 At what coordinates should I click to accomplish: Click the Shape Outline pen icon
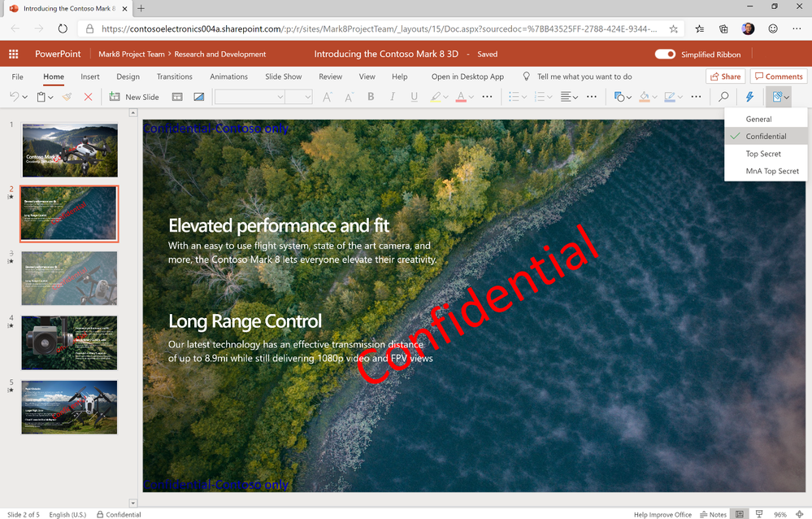tap(670, 97)
